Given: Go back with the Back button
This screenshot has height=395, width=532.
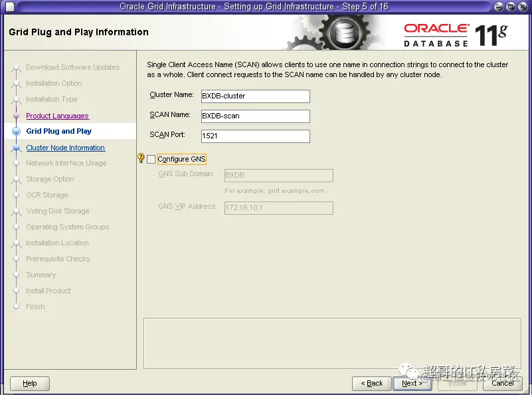Looking at the screenshot, I should pos(372,384).
